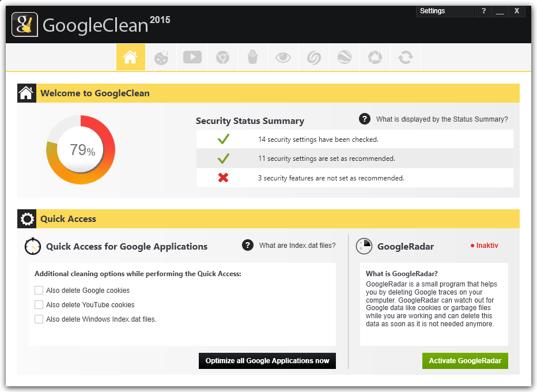Open the Google Earth tab icon
The height and width of the screenshot is (392, 537).
coord(344,57)
